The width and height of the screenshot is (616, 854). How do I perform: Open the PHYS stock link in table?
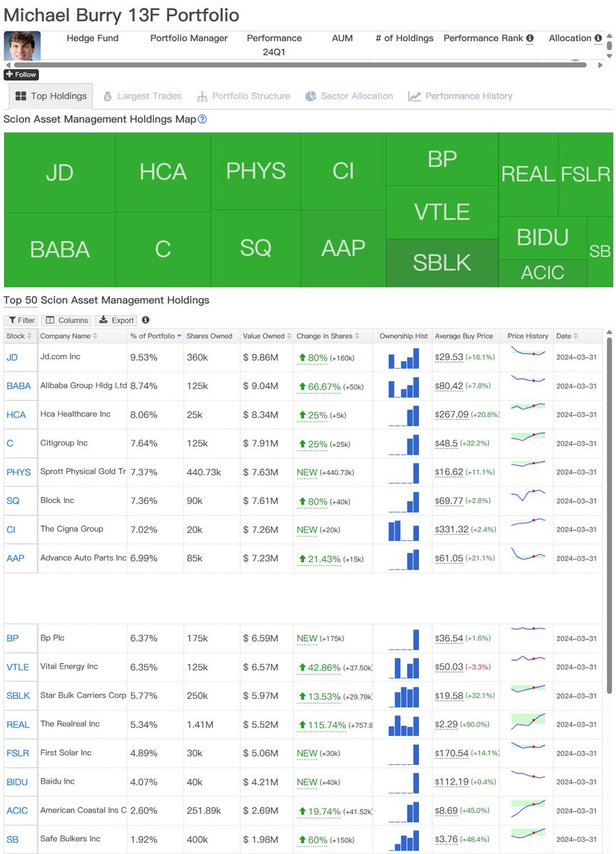coord(18,472)
